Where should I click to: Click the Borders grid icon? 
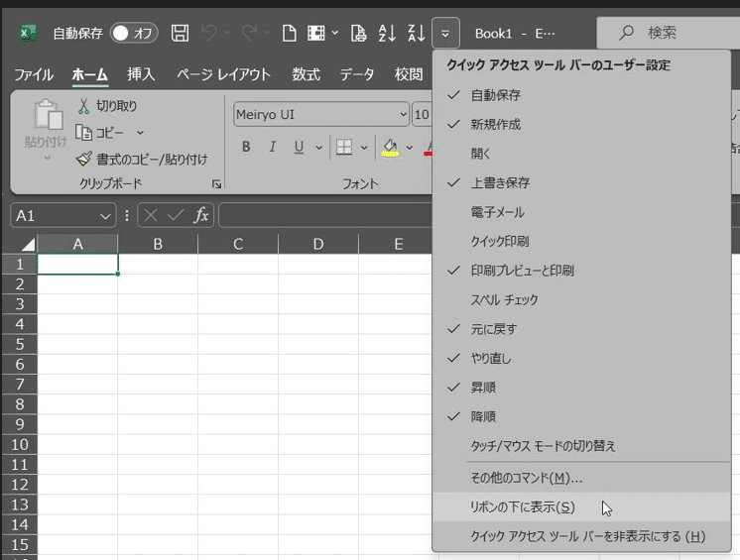tap(344, 147)
